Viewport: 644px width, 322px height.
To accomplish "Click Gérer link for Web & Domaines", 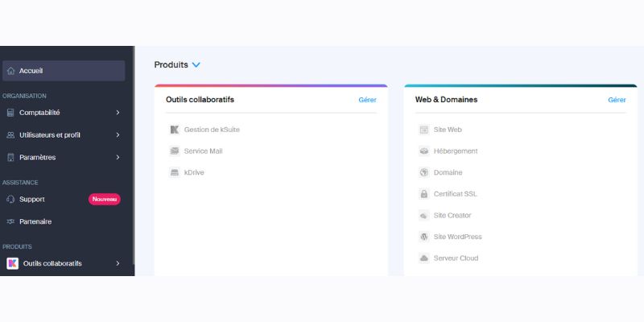I will (617, 100).
